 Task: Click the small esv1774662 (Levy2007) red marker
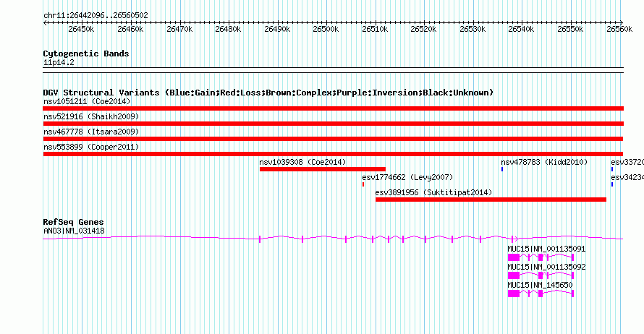pyautogui.click(x=363, y=184)
